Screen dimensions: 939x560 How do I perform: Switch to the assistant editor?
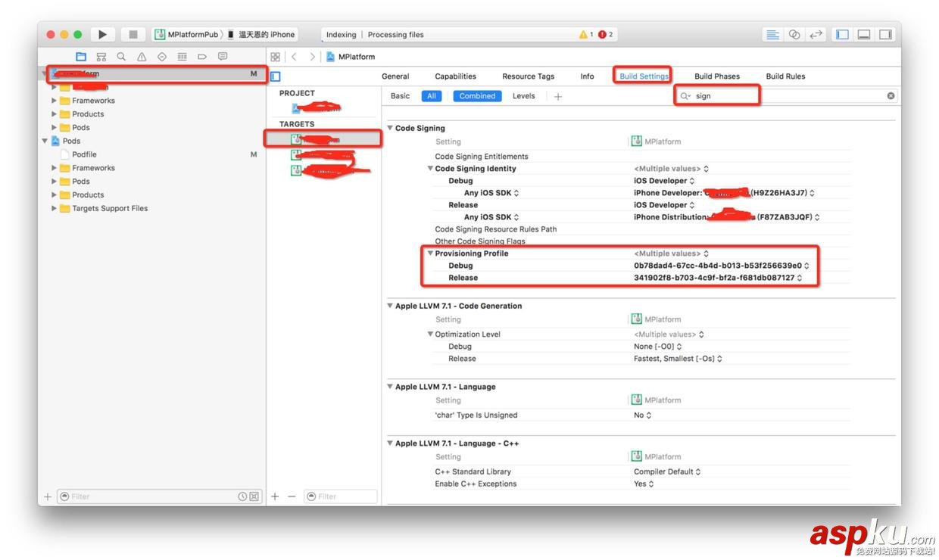[794, 34]
